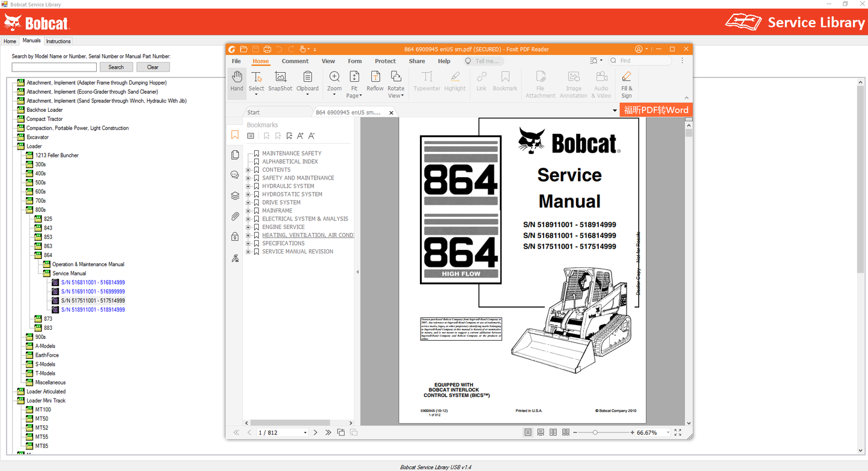
Task: Click the zoom out minus button
Action: [x=575, y=433]
